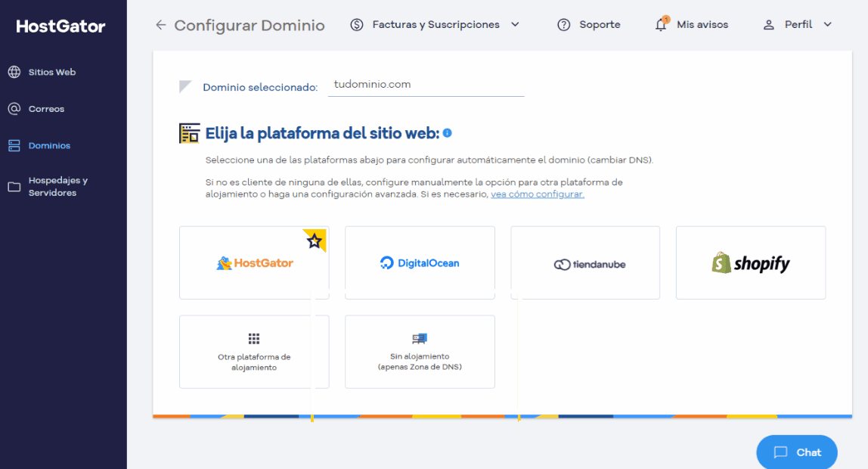Click the Soporte question mark icon
This screenshot has width=868, height=469.
[x=563, y=25]
